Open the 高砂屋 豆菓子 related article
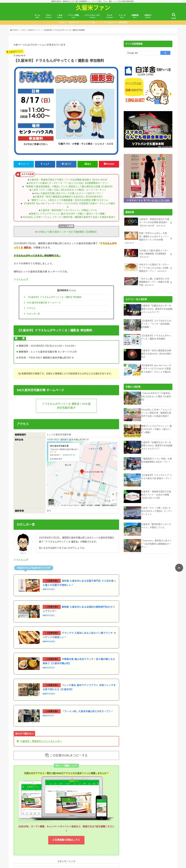 (x=66, y=585)
